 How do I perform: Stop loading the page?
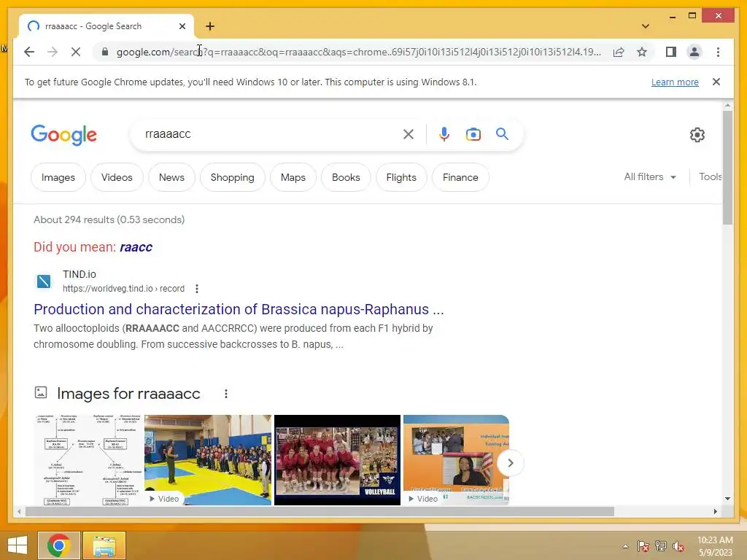pos(76,52)
